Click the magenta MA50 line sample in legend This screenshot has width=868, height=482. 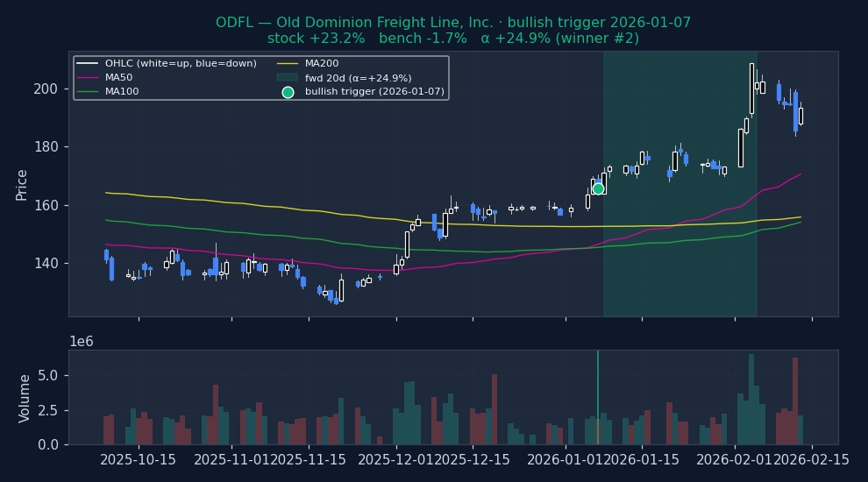(87, 78)
